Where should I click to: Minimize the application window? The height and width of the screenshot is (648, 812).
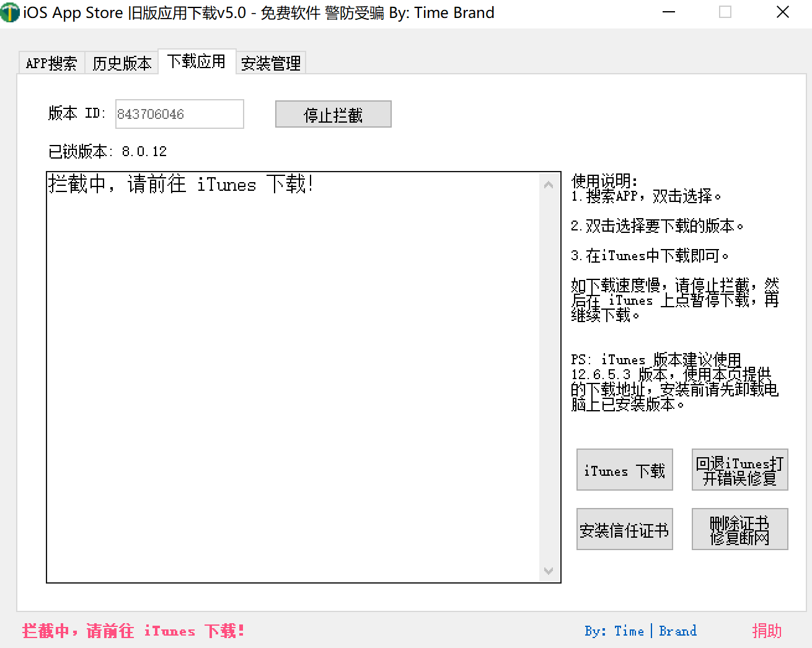click(669, 12)
